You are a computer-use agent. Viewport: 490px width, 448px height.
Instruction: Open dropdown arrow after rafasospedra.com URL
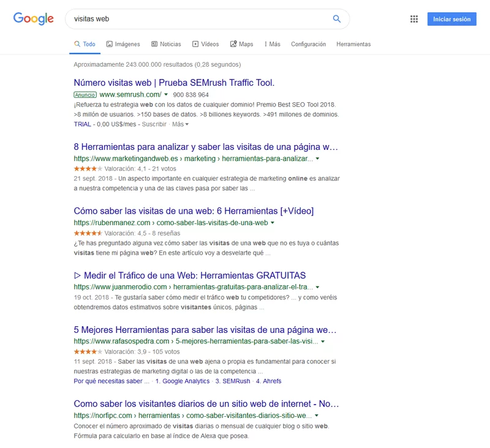coord(323,342)
